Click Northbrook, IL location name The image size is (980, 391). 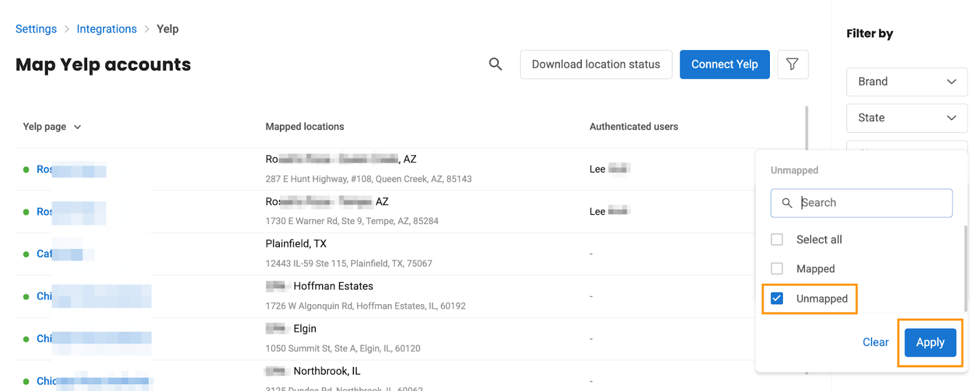click(326, 371)
